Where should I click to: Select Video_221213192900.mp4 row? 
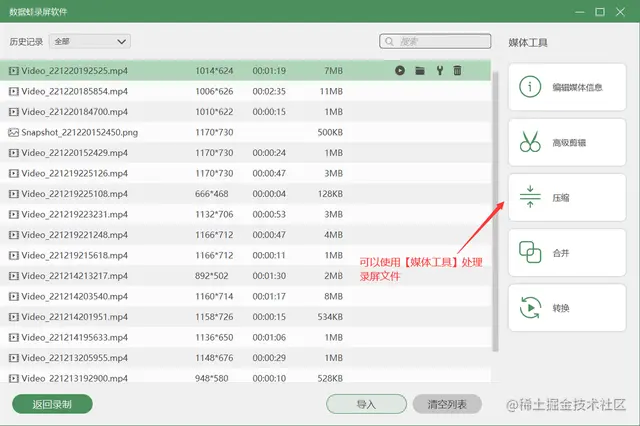(x=245, y=376)
